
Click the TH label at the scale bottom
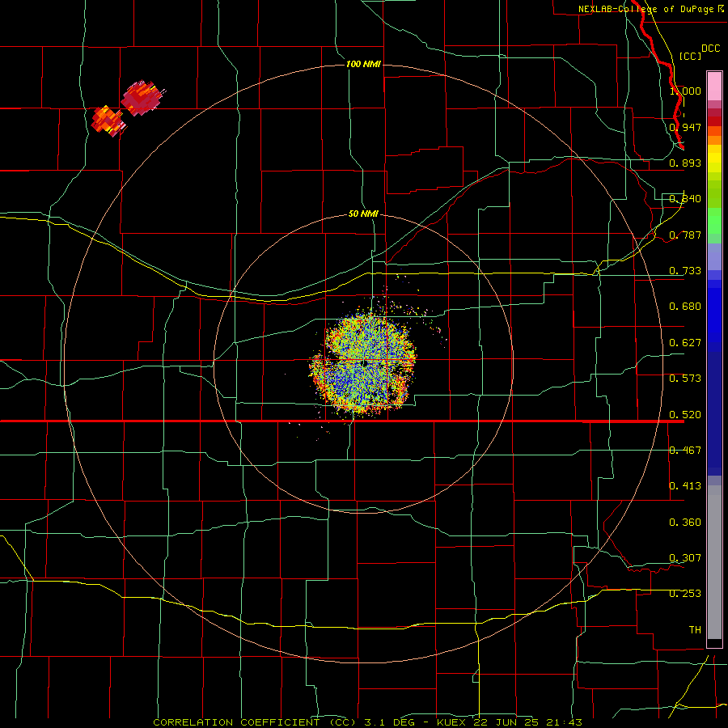pos(695,630)
